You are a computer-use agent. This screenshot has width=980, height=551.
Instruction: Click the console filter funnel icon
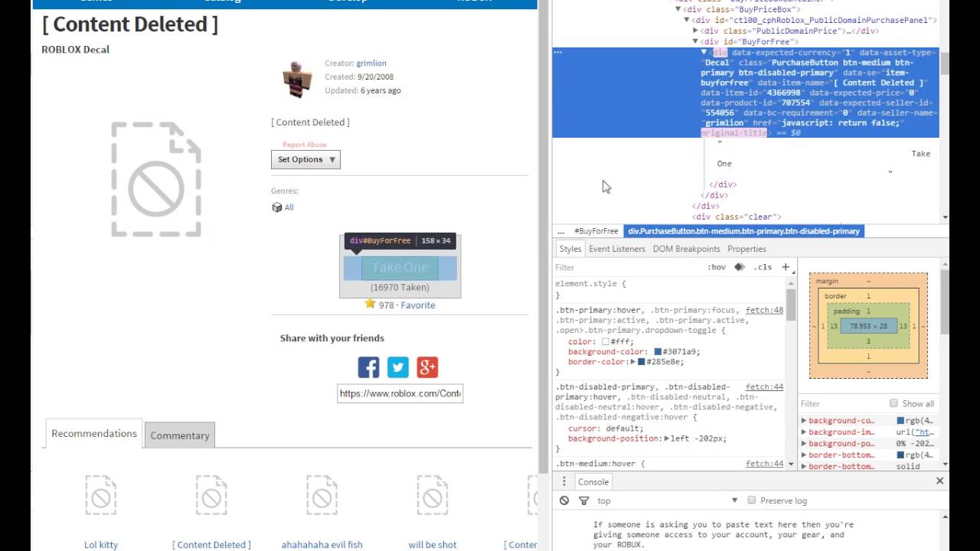pos(584,500)
